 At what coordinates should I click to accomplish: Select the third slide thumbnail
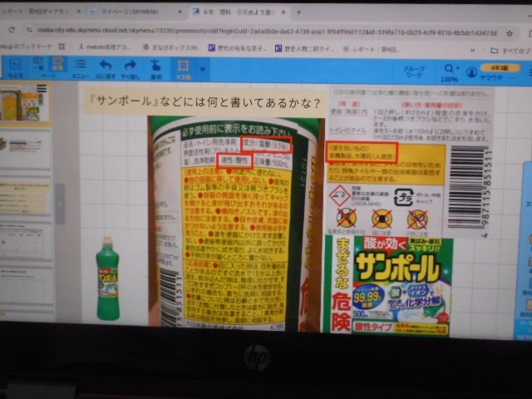point(26,195)
